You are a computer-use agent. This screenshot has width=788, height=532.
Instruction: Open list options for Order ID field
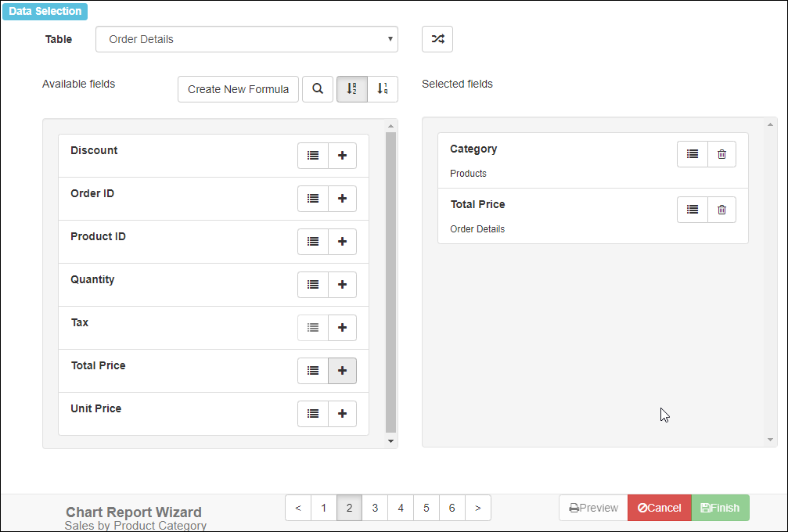[x=313, y=199]
